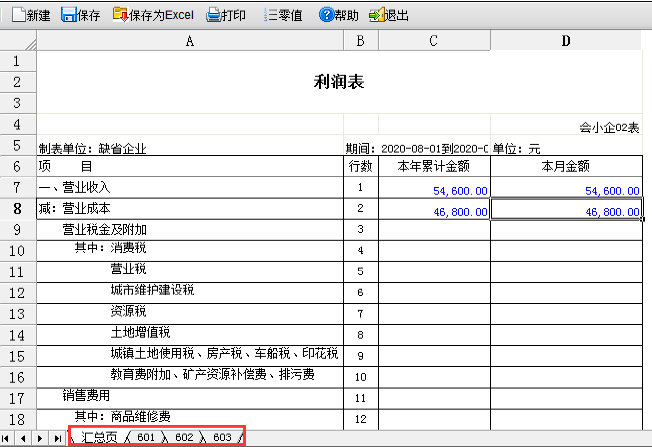Click the 新建 new document icon
This screenshot has width=652, height=447.
(18, 15)
